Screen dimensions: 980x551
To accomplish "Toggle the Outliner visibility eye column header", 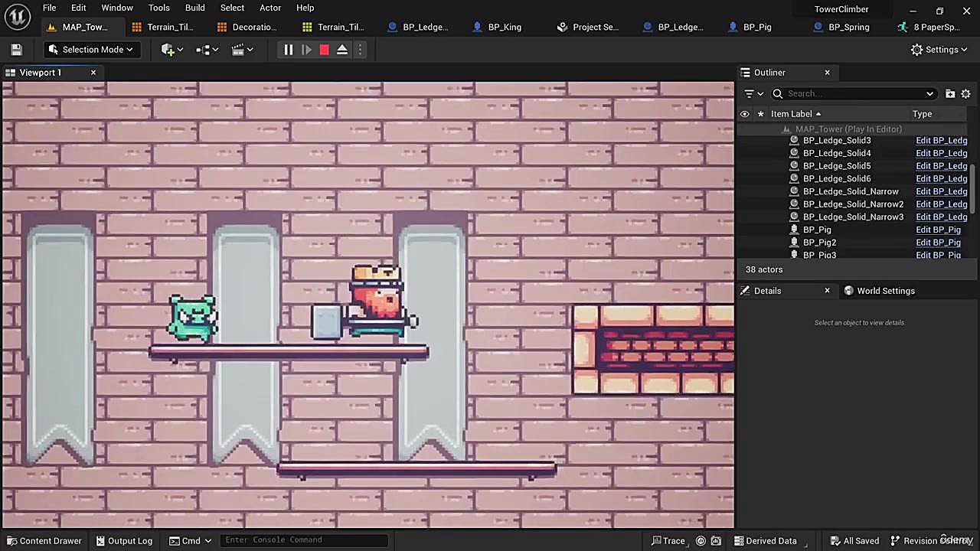I will tap(744, 114).
